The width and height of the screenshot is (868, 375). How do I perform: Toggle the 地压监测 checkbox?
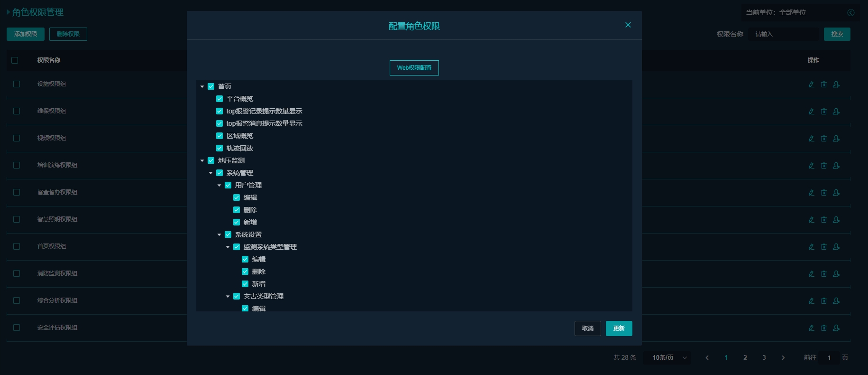[x=211, y=160]
